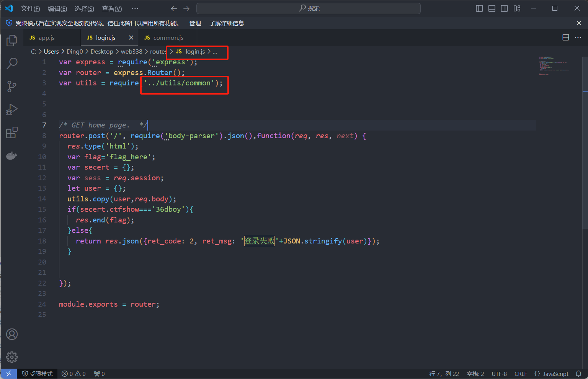Click the UTF-8 encoding selector

(499, 374)
